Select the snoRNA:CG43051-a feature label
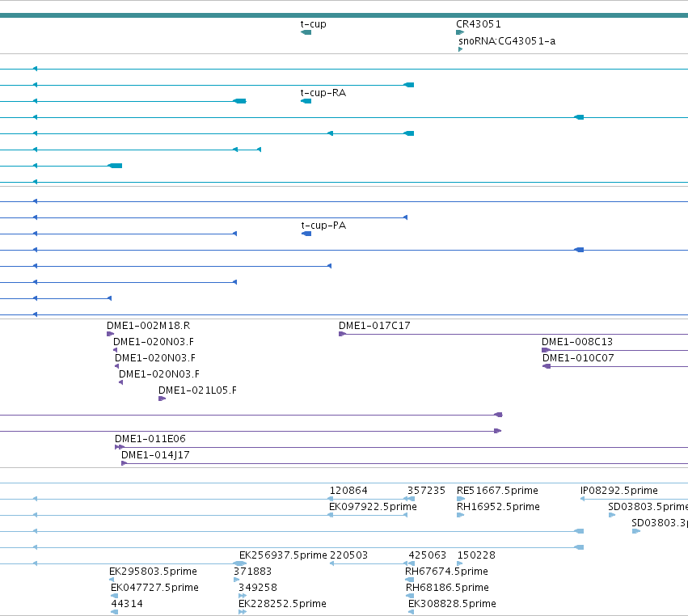 point(507,40)
